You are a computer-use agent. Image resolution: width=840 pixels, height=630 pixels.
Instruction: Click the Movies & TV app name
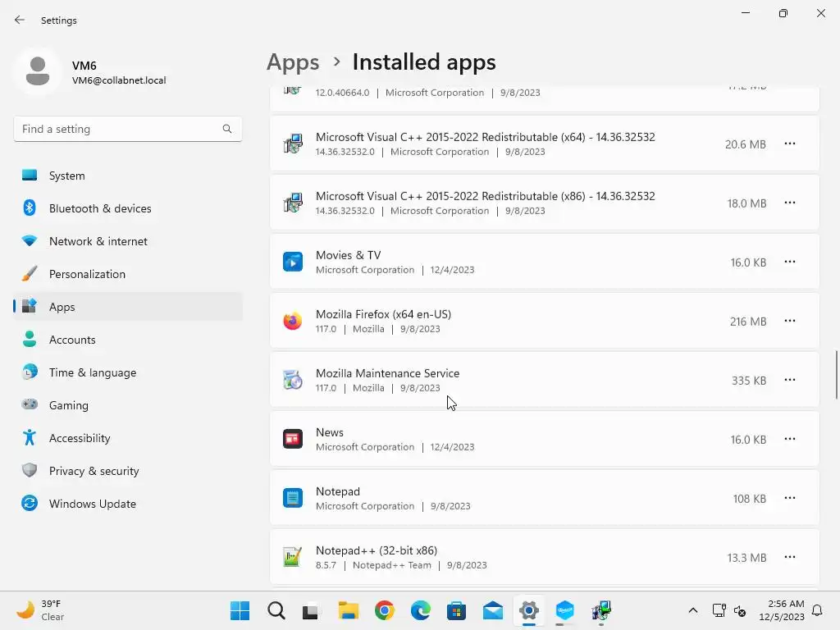(348, 255)
